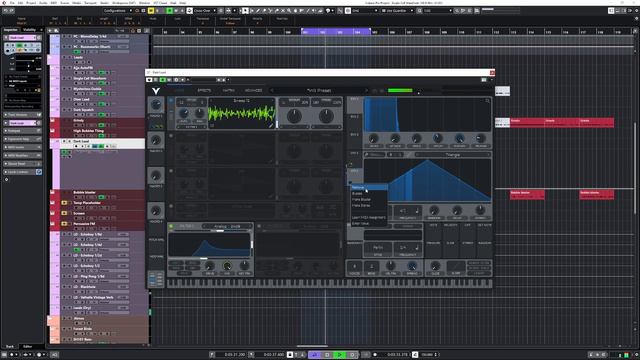Open the Transport menu
Image resolution: width=640 pixels, height=360 pixels.
point(90,3)
